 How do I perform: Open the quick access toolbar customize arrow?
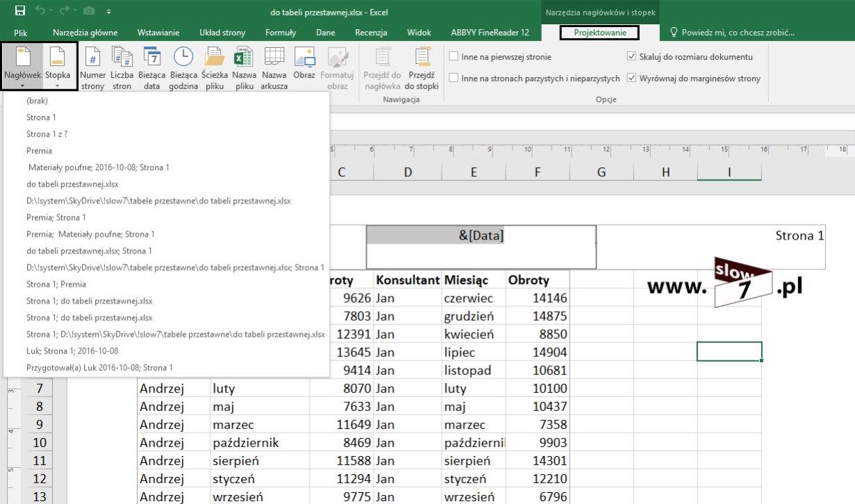point(109,12)
